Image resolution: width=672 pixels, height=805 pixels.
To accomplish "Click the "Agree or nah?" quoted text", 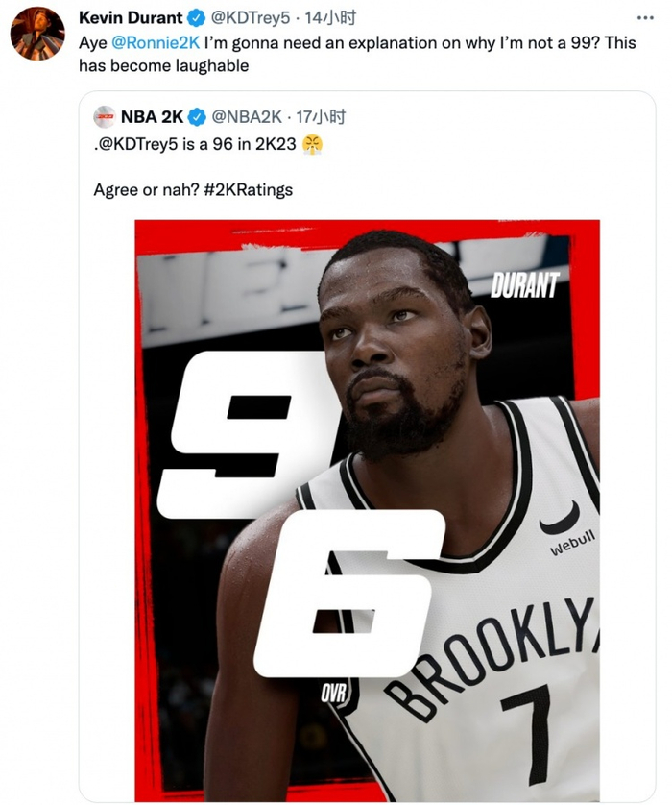I will [146, 189].
